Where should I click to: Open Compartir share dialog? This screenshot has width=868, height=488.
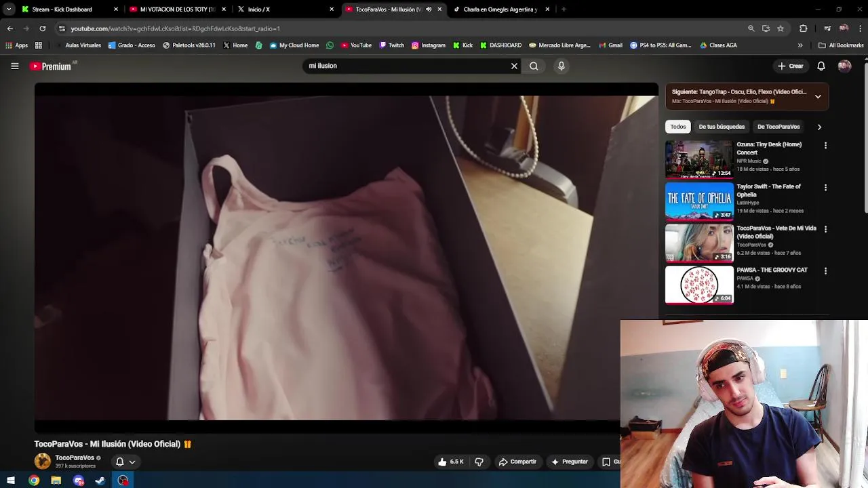pos(517,462)
